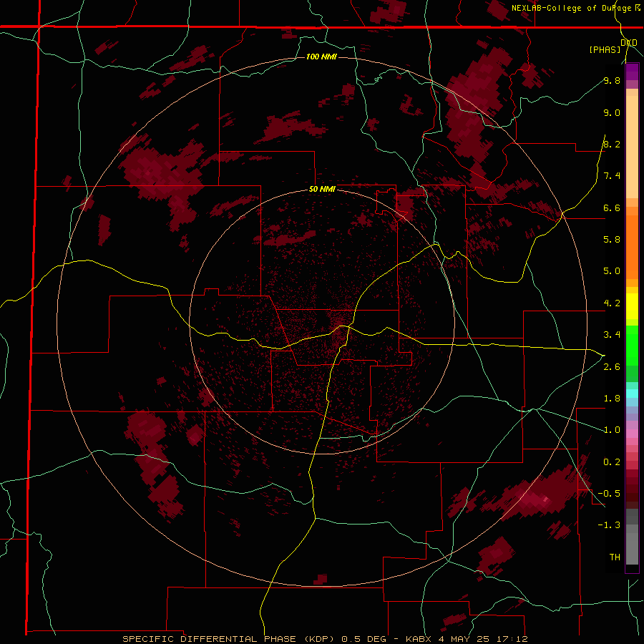The width and height of the screenshot is (644, 644).
Task: Pick the orange segment of the color bar
Action: 632,248
